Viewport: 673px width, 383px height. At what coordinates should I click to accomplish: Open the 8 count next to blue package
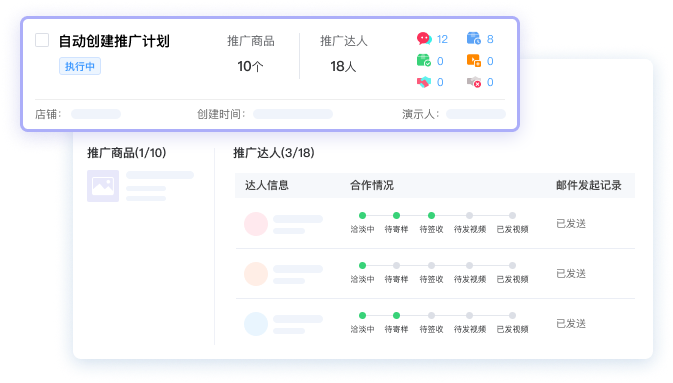[x=490, y=39]
